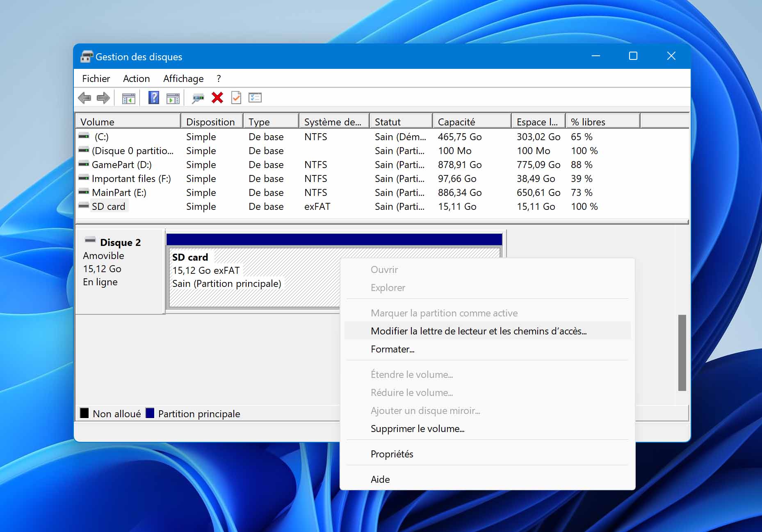Choose Supprimer le volume... in context menu
This screenshot has width=762, height=532.
coord(488,428)
